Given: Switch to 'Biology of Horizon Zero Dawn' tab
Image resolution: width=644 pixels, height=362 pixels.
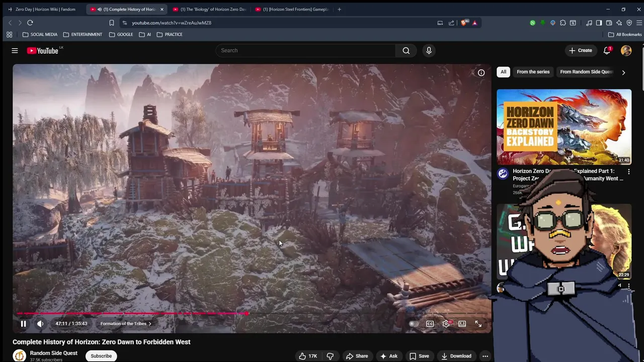Looking at the screenshot, I should coord(209,9).
